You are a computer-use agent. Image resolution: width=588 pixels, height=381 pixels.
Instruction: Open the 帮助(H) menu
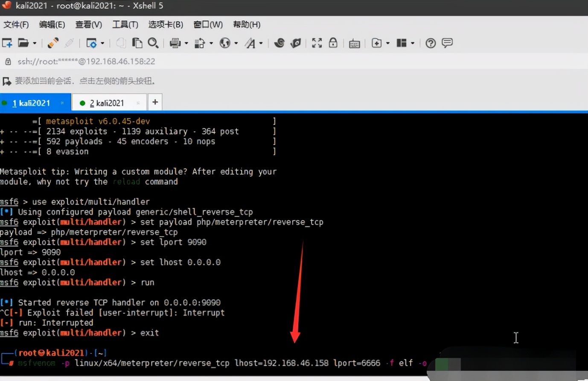(x=247, y=24)
